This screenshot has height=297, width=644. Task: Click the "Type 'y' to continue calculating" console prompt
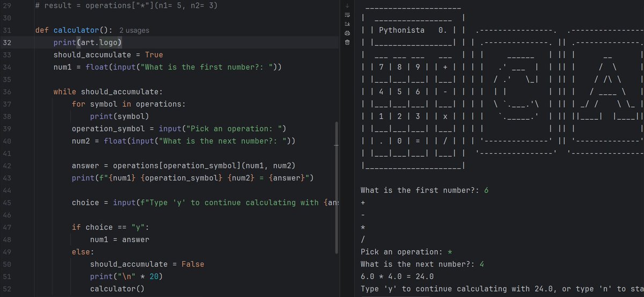click(x=502, y=289)
